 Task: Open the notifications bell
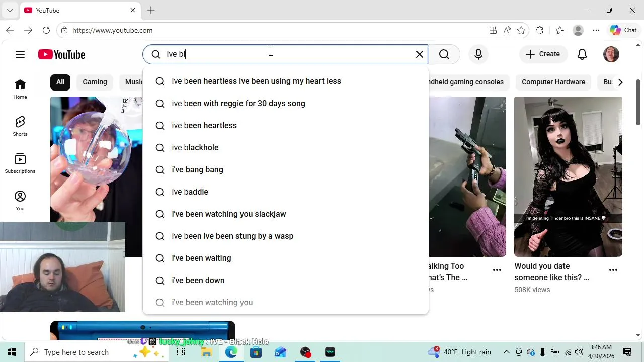582,54
